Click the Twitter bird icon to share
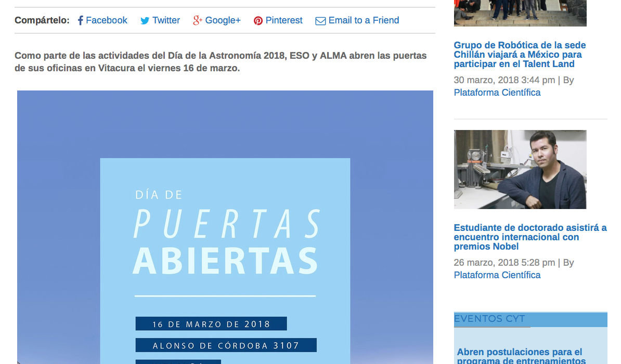The width and height of the screenshot is (621, 364). pyautogui.click(x=144, y=20)
